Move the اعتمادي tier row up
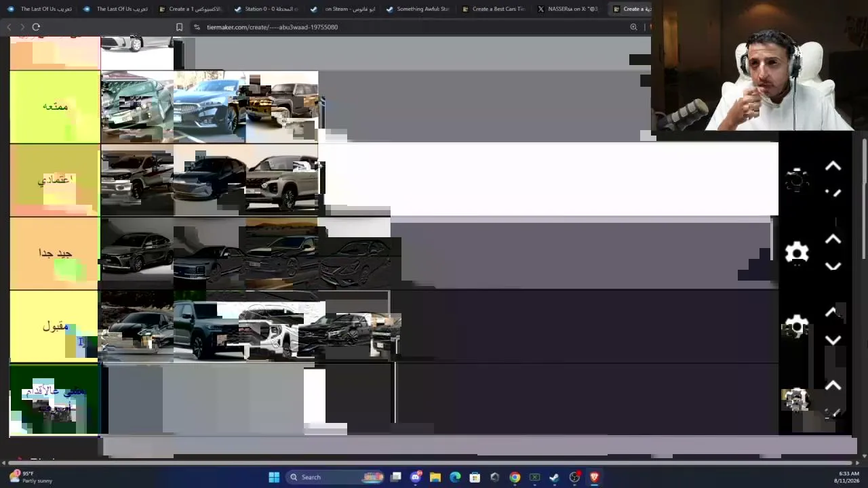The width and height of the screenshot is (868, 488). [833, 167]
